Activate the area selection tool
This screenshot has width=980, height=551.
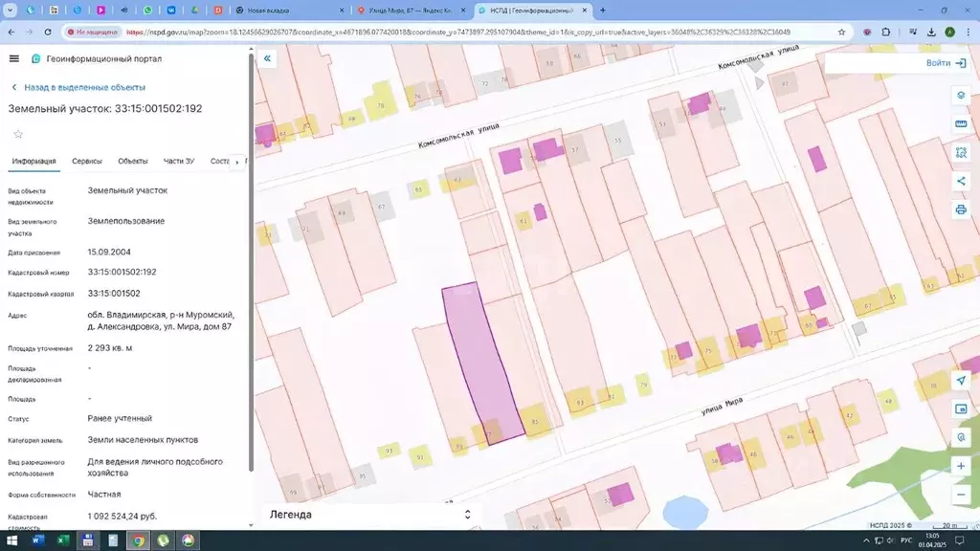pyautogui.click(x=961, y=152)
